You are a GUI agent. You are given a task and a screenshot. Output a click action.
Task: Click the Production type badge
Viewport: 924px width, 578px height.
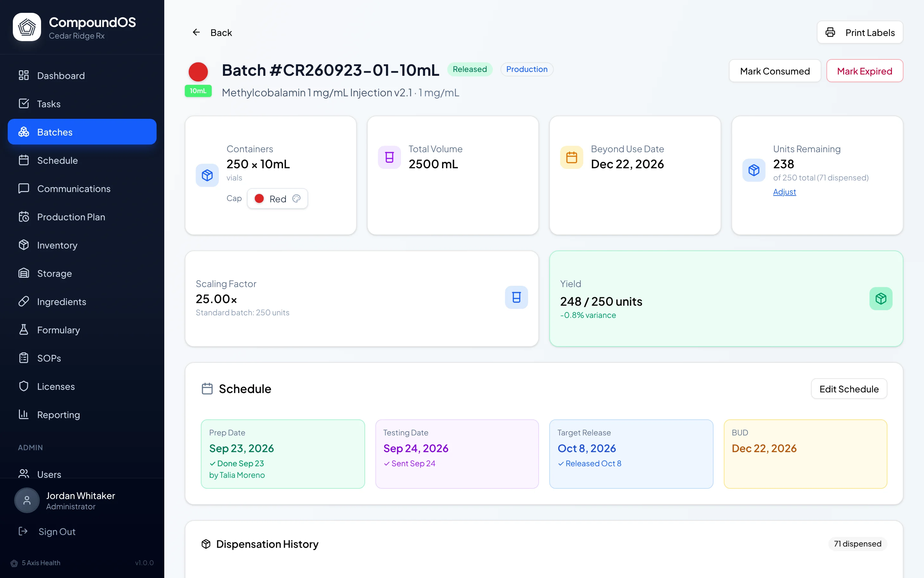point(526,69)
